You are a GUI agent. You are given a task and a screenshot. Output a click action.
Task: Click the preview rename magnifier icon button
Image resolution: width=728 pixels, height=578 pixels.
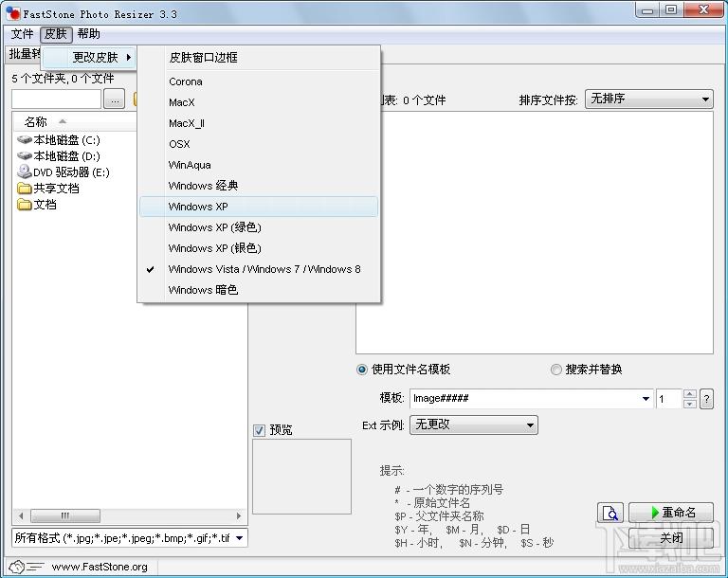tap(610, 513)
